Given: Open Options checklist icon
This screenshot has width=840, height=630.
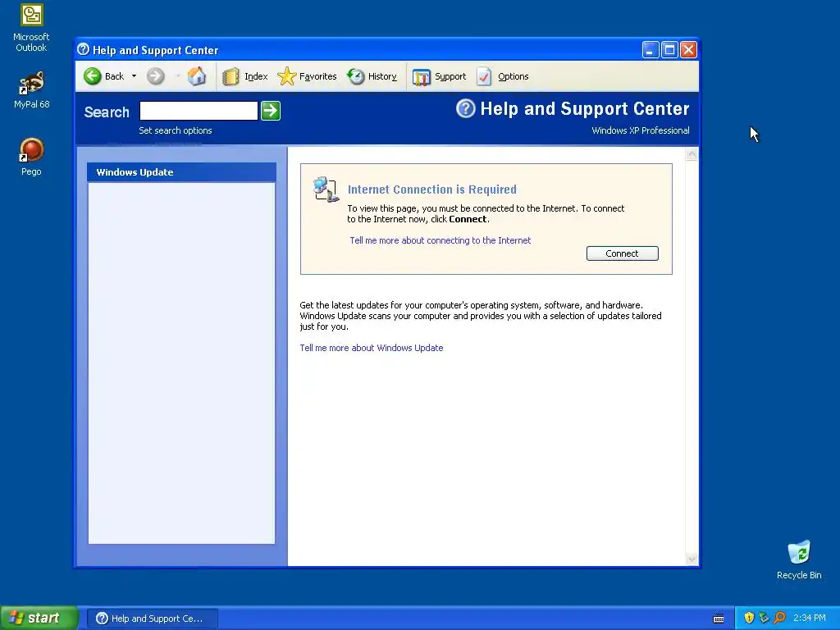Looking at the screenshot, I should (x=484, y=76).
